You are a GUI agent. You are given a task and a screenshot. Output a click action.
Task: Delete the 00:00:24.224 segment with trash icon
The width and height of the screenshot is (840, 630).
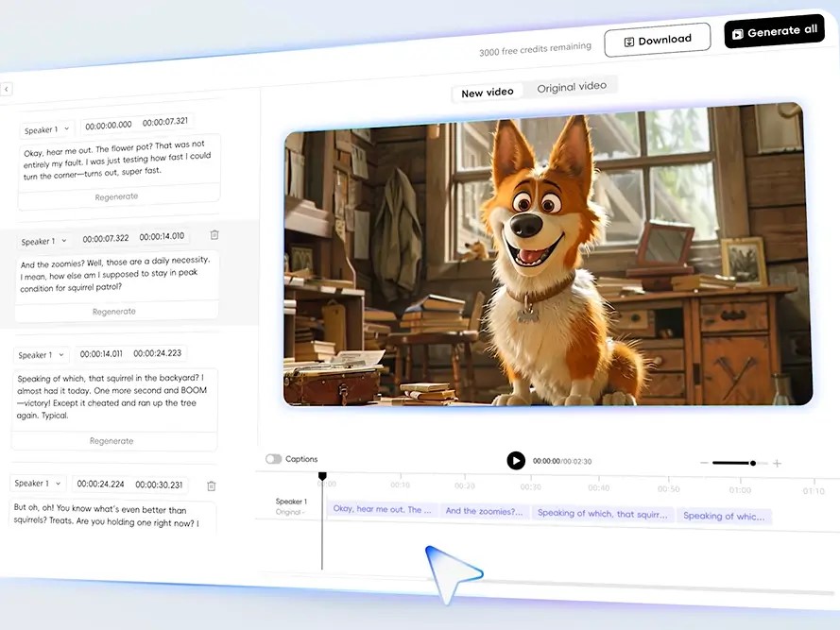[x=212, y=485]
